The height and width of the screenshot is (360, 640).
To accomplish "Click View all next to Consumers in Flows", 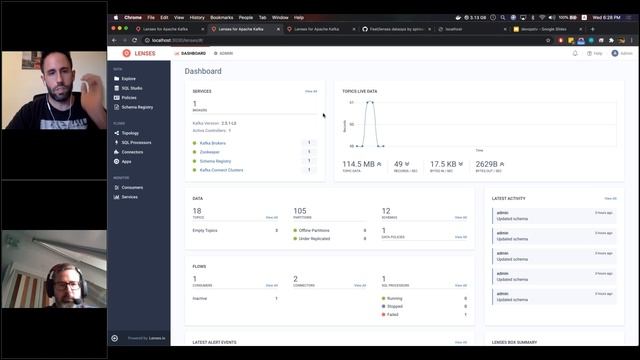I will 271,285.
